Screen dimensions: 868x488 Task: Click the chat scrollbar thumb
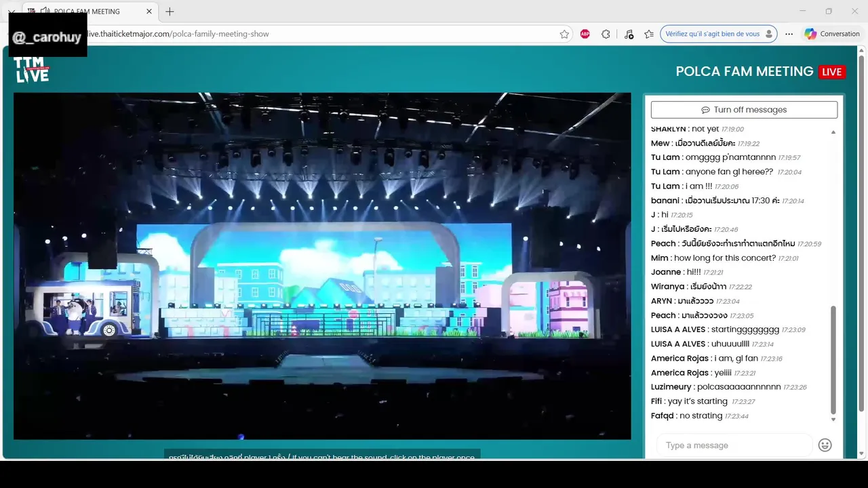833,360
